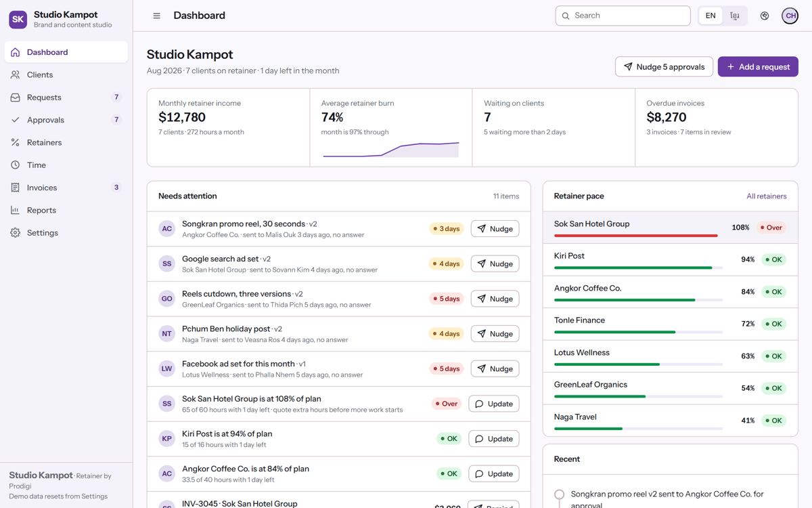The height and width of the screenshot is (508, 812).
Task: Click Add a request button
Action: 758,66
